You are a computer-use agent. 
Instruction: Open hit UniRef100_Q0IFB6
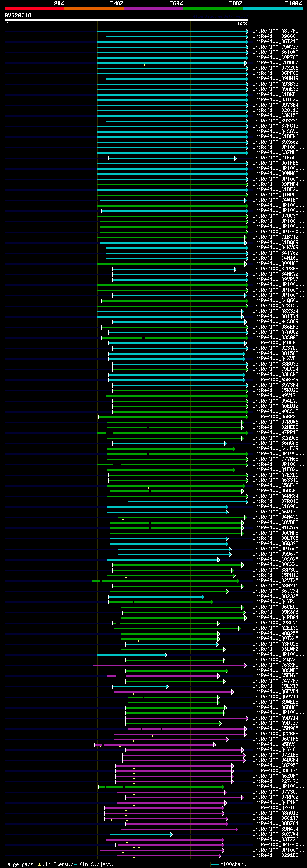tap(275, 163)
